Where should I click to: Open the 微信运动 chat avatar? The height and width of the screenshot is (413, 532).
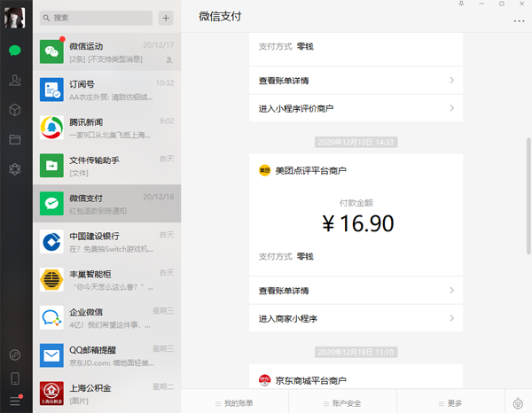coord(51,51)
